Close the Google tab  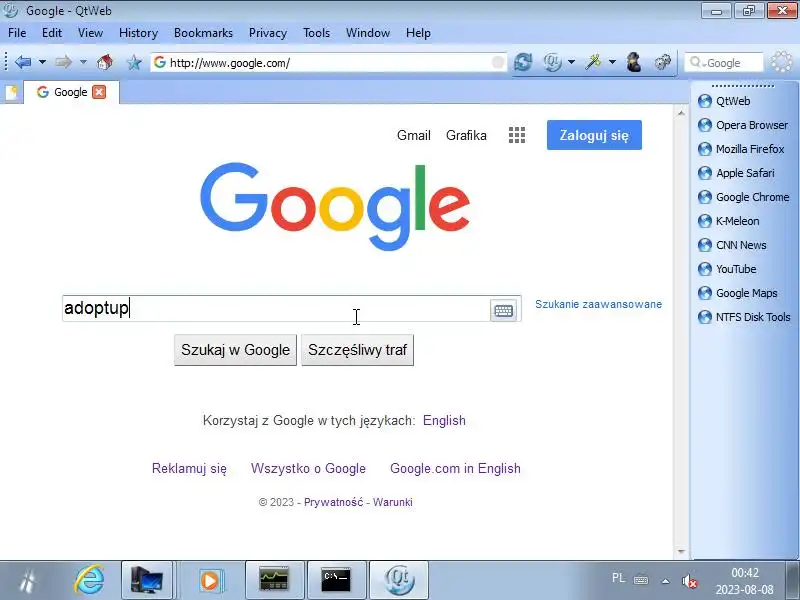(99, 92)
